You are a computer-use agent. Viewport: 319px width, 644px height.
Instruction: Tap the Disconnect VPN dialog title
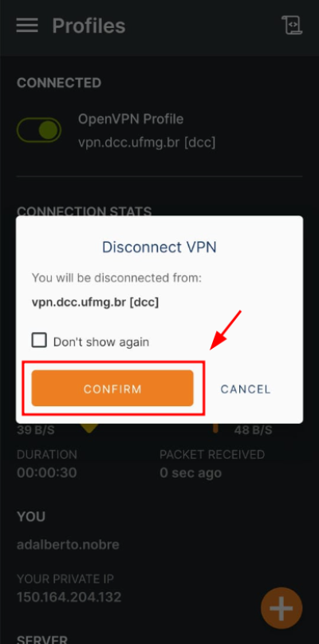(159, 247)
